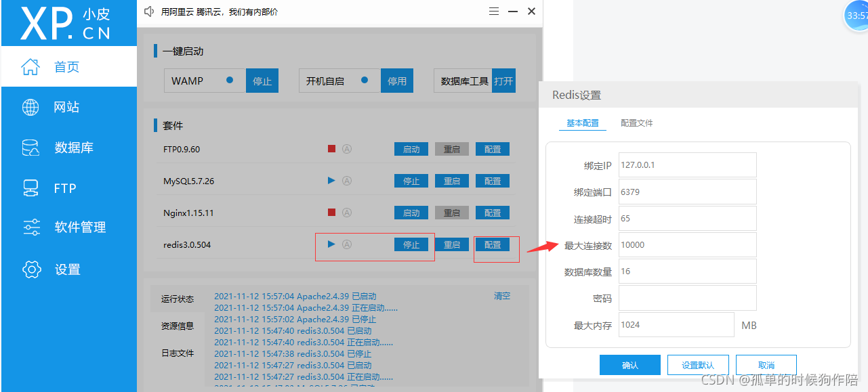The width and height of the screenshot is (868, 392).
Task: Open MySQL5.7.26 配置 settings
Action: pyautogui.click(x=493, y=181)
